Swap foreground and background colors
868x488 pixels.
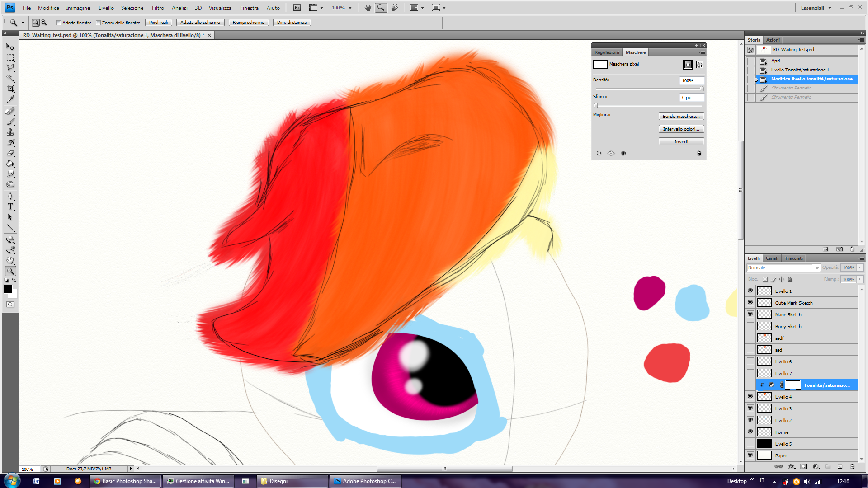point(14,281)
